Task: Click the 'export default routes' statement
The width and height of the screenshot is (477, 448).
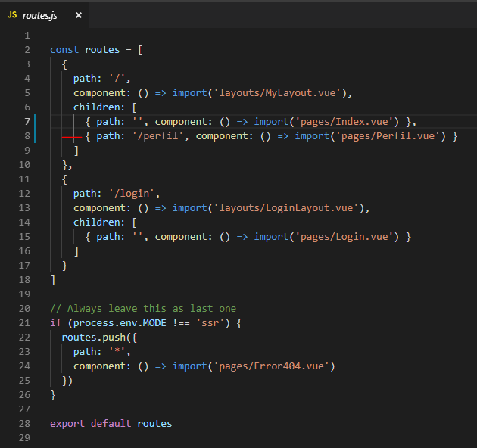Action: (111, 424)
